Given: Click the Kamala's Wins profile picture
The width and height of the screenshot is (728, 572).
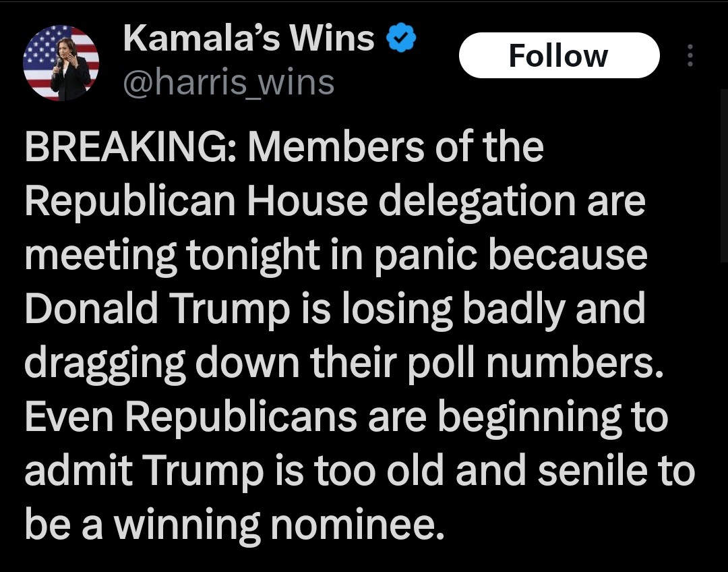Looking at the screenshot, I should 61,63.
